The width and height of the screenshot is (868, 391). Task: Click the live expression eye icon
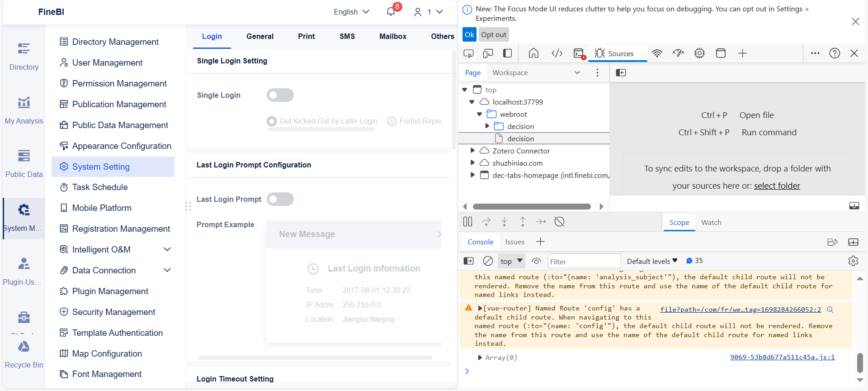(x=536, y=261)
